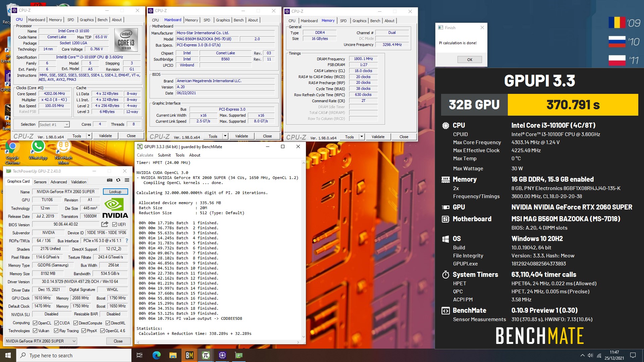
Task: Toggle the PhysX checkbox
Action: tap(84, 331)
